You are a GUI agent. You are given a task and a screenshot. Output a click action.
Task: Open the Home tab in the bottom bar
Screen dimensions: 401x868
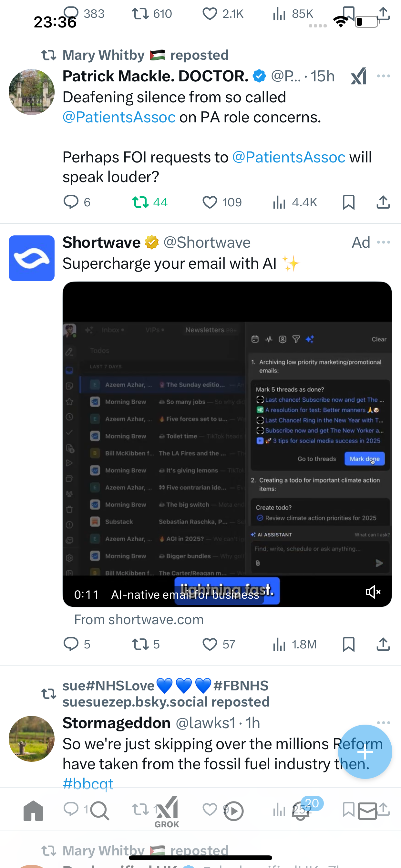pyautogui.click(x=33, y=811)
